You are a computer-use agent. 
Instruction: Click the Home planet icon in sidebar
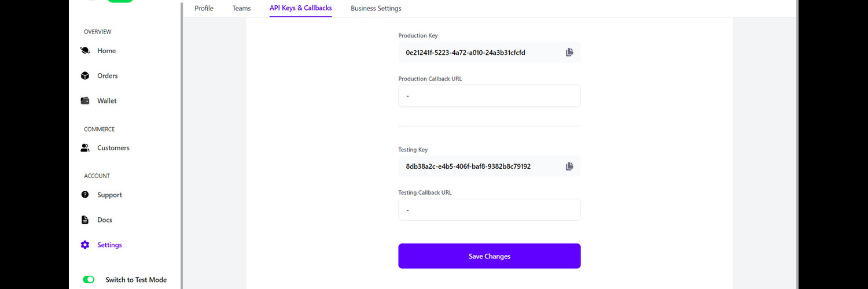pyautogui.click(x=85, y=51)
